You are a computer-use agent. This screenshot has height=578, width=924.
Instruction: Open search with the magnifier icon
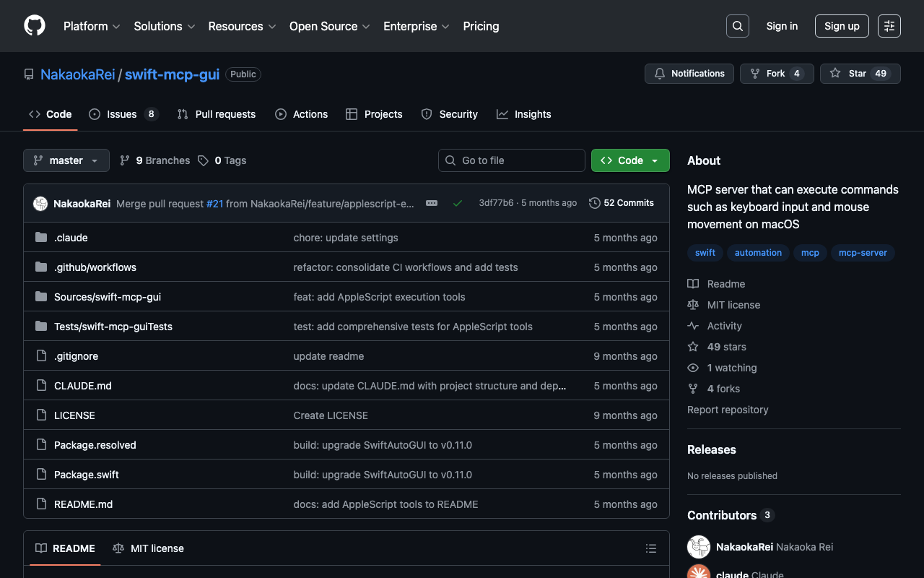pyautogui.click(x=737, y=26)
